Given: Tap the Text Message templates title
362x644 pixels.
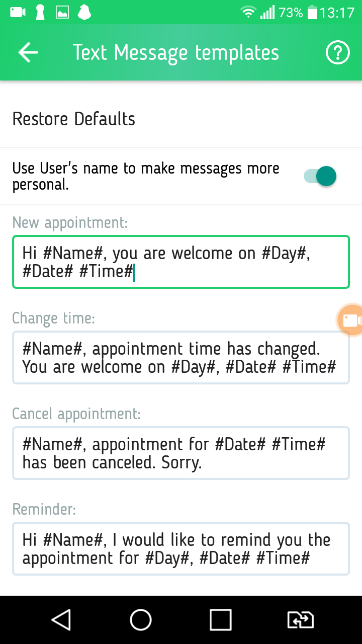Looking at the screenshot, I should click(175, 52).
